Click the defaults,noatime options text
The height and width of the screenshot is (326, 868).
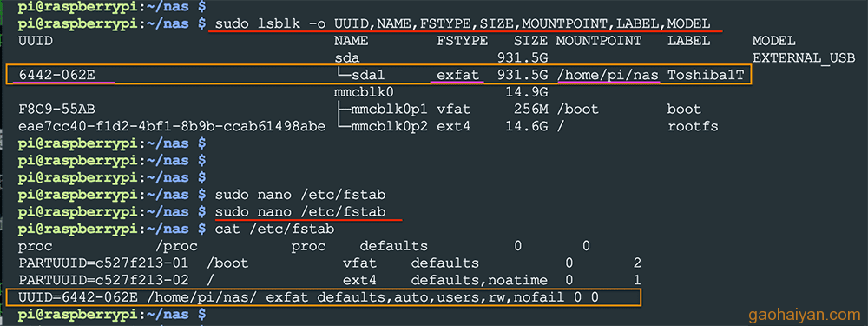[x=479, y=281]
